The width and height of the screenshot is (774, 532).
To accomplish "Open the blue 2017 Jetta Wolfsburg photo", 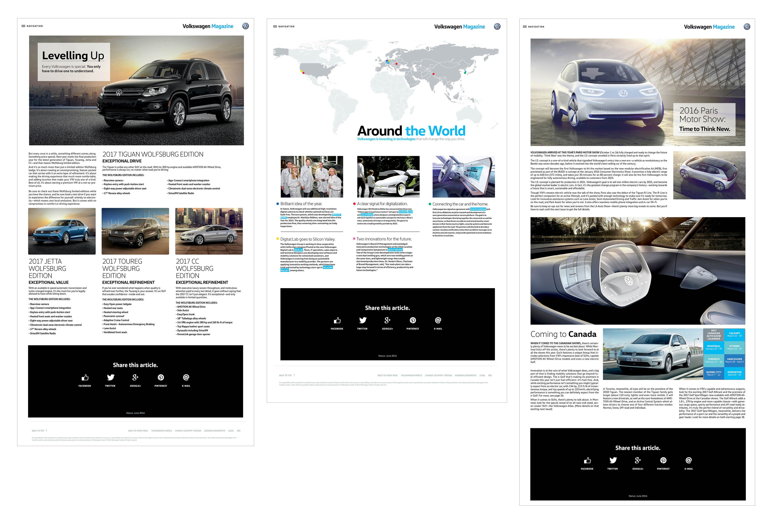I will [x=62, y=231].
